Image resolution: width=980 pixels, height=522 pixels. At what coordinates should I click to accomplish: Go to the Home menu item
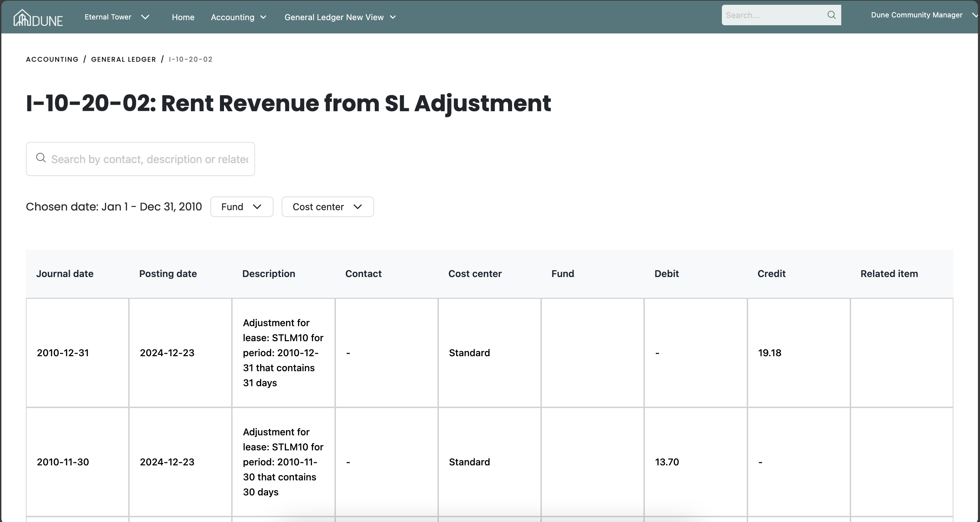point(183,17)
